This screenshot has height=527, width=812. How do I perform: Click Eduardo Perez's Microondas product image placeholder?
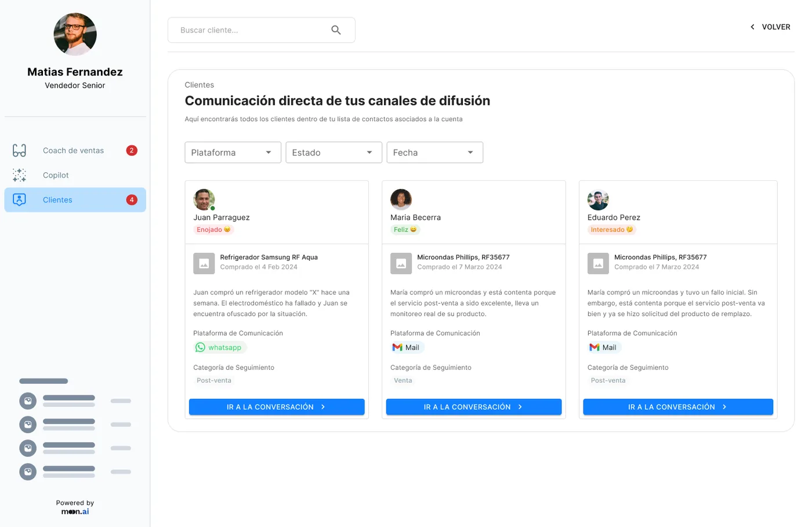tap(598, 263)
